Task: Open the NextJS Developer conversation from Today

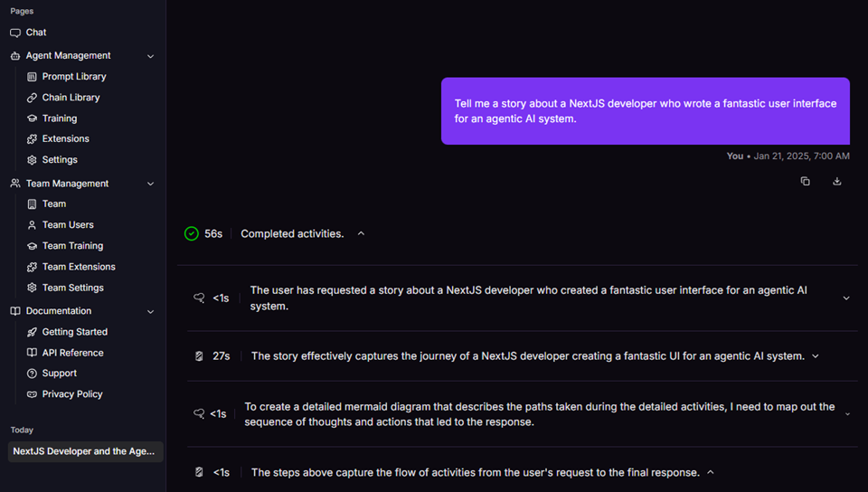Action: 84,451
